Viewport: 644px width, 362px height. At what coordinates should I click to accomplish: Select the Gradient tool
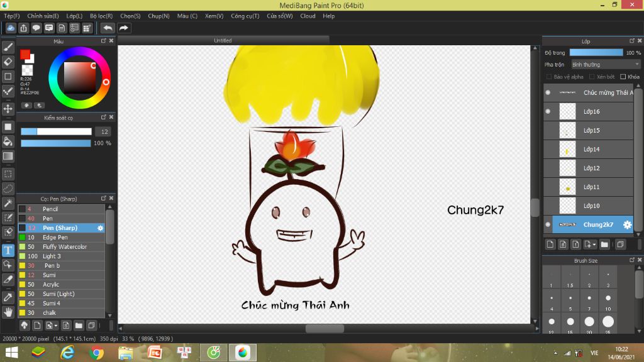point(8,156)
